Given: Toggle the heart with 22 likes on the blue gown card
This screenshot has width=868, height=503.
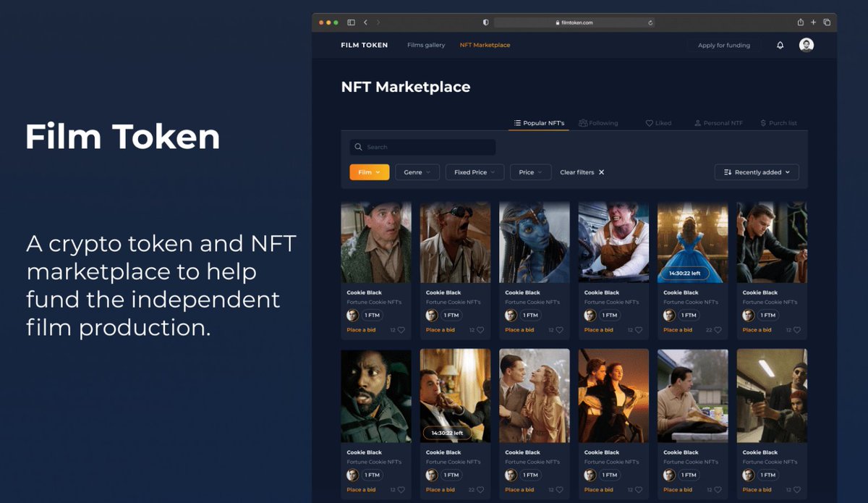Looking at the screenshot, I should (x=718, y=330).
